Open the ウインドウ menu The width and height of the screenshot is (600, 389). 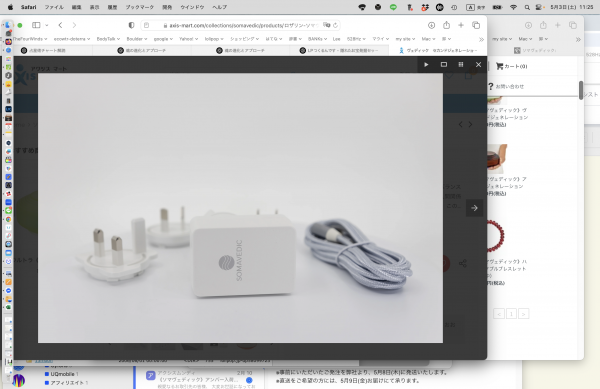pos(192,7)
